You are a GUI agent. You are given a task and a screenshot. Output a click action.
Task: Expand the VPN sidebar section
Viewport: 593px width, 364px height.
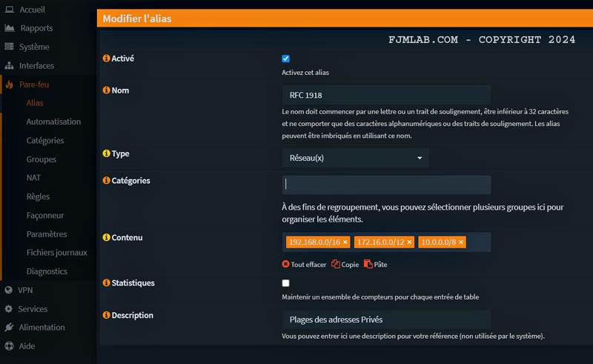click(25, 290)
